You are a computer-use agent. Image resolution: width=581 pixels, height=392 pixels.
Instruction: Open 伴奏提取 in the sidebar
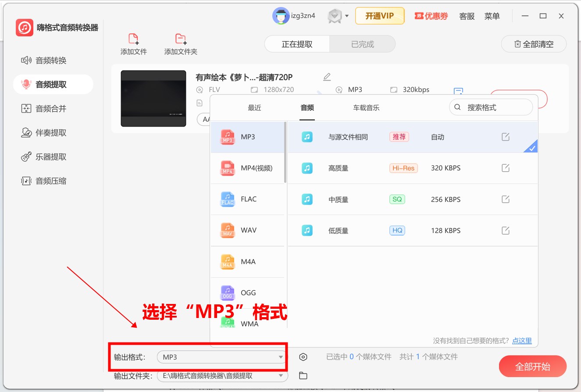(44, 133)
